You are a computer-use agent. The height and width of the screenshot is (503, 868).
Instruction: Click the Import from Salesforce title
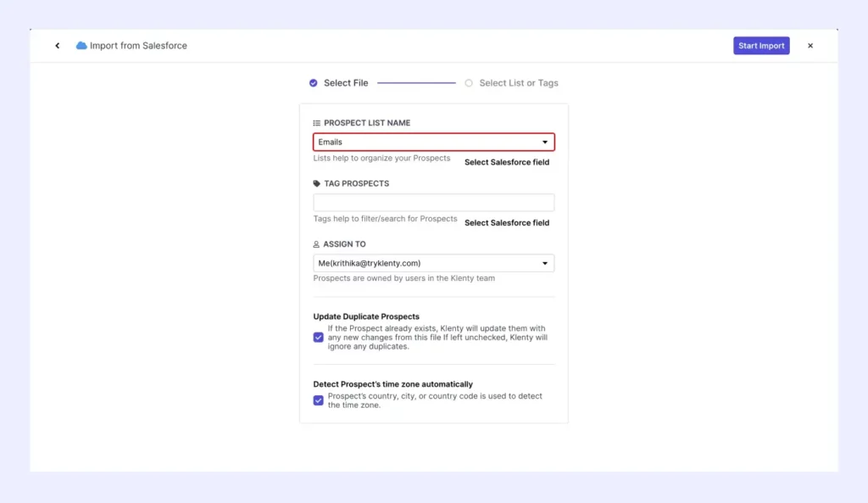coord(138,46)
